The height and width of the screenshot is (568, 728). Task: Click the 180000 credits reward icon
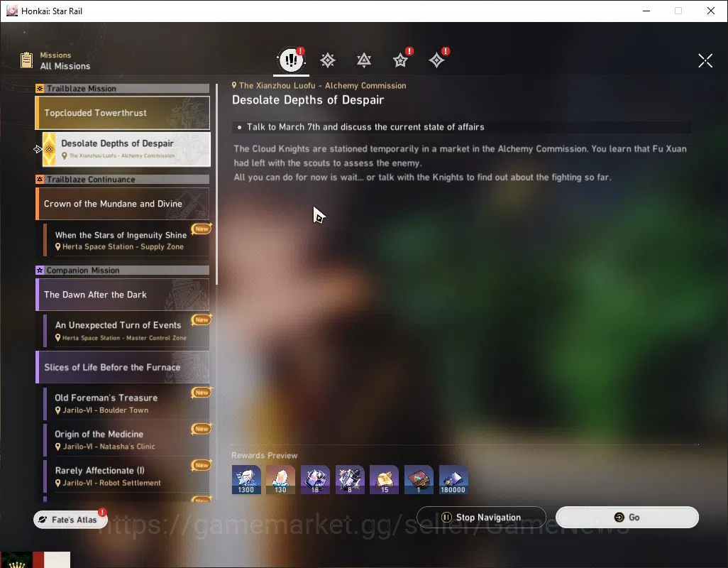click(x=453, y=479)
